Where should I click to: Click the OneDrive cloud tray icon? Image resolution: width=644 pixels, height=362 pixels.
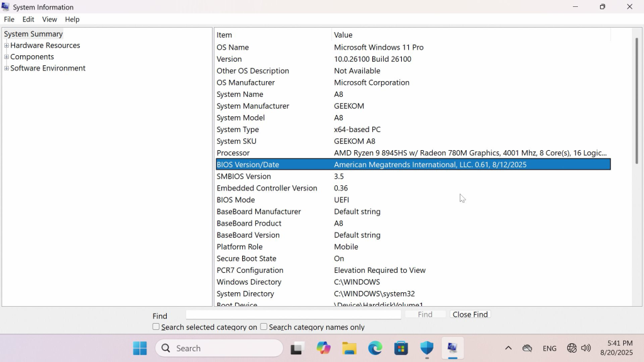(x=528, y=348)
